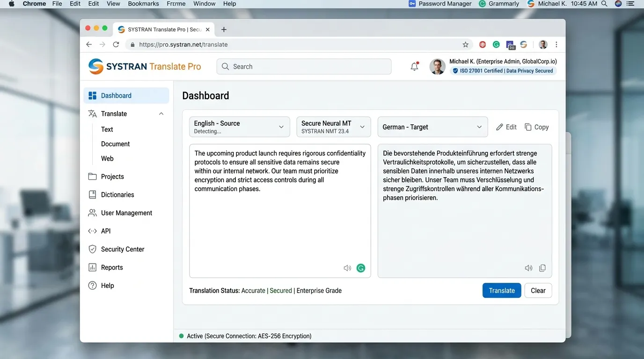Open the Dashboard icon in sidebar
The height and width of the screenshot is (359, 644).
pos(92,95)
